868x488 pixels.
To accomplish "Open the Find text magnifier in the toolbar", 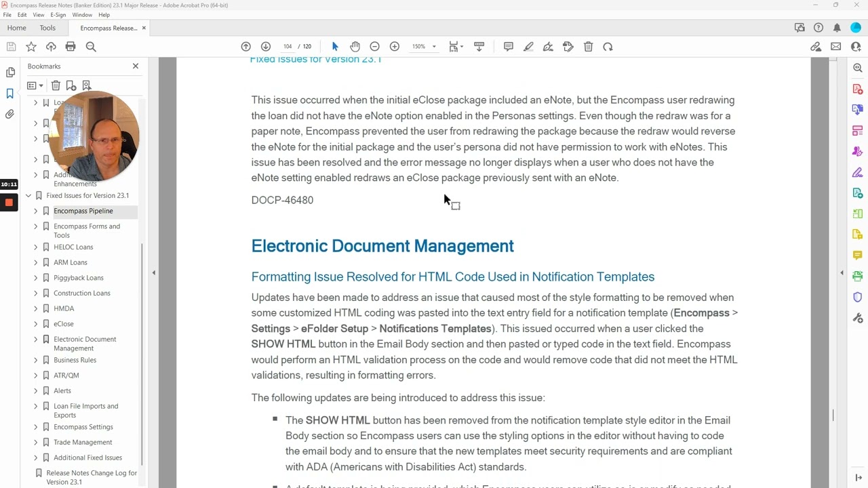I will click(91, 47).
